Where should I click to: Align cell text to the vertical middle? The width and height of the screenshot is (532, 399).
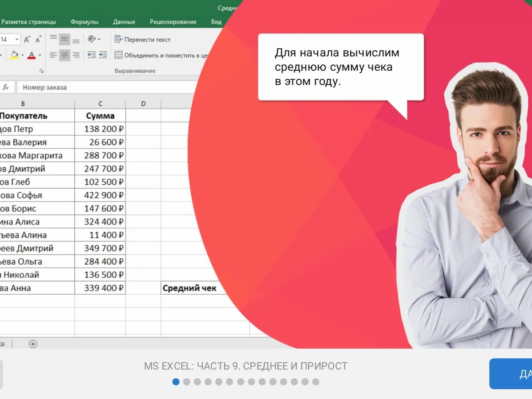[64, 39]
